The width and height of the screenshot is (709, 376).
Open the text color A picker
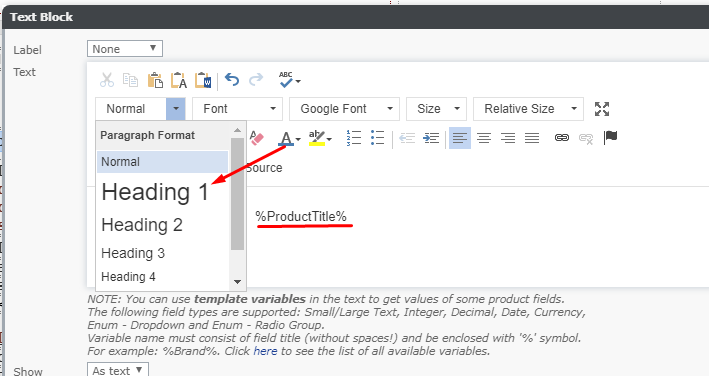coord(289,138)
